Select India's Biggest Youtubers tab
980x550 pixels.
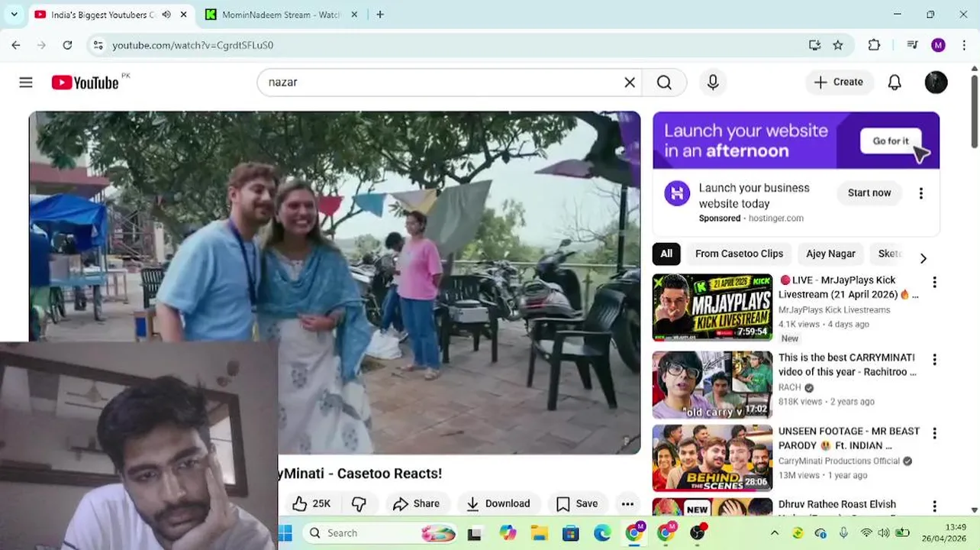pyautogui.click(x=104, y=15)
